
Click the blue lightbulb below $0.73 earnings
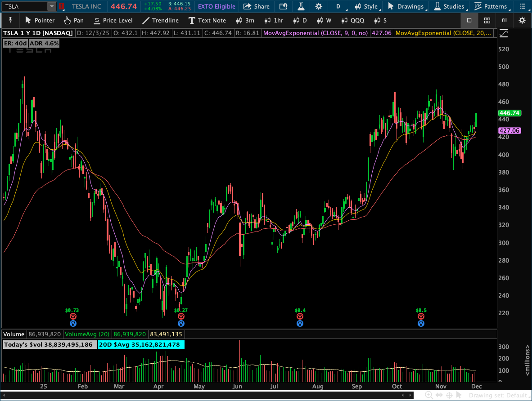[73, 323]
